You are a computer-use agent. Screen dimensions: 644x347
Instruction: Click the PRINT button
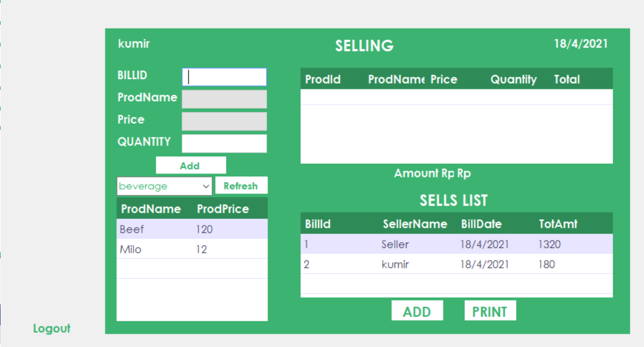coord(490,310)
